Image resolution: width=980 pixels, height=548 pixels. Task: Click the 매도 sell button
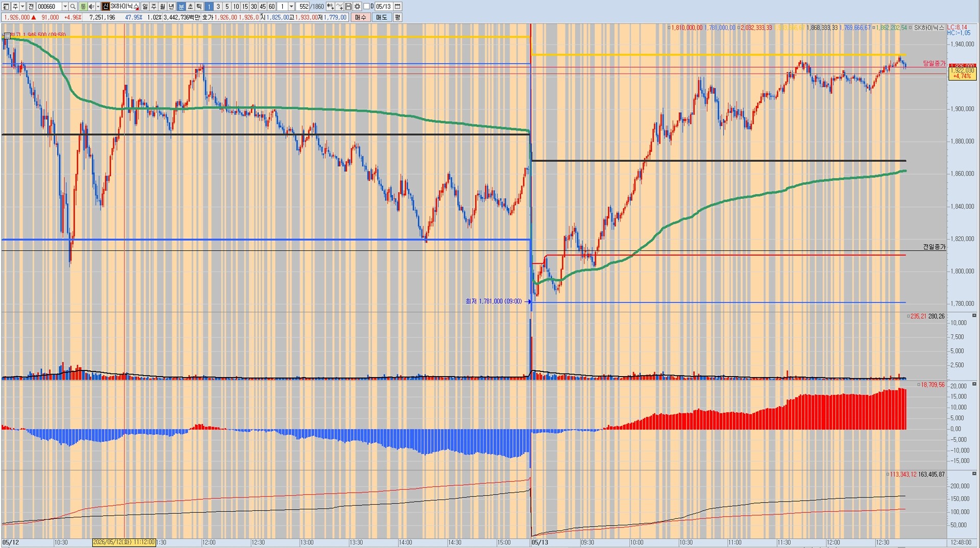(x=382, y=17)
